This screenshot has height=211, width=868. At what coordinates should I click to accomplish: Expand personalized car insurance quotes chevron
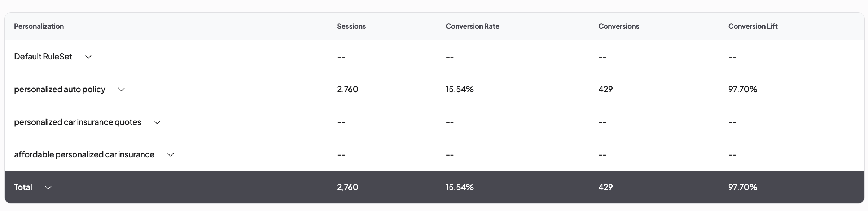click(x=157, y=122)
